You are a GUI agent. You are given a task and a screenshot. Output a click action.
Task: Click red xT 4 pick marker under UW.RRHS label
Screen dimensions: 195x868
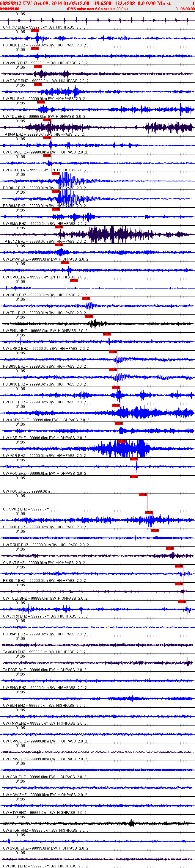[x=170, y=548]
